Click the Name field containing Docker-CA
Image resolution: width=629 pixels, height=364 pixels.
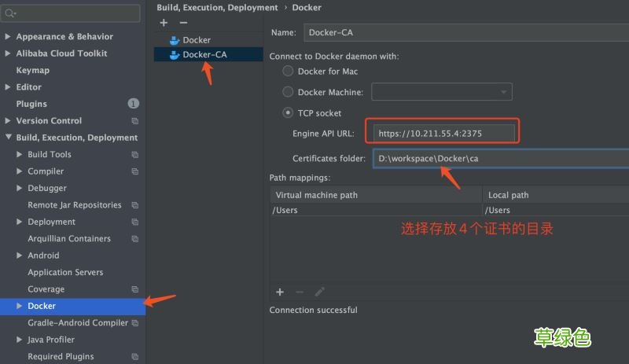[x=466, y=32]
